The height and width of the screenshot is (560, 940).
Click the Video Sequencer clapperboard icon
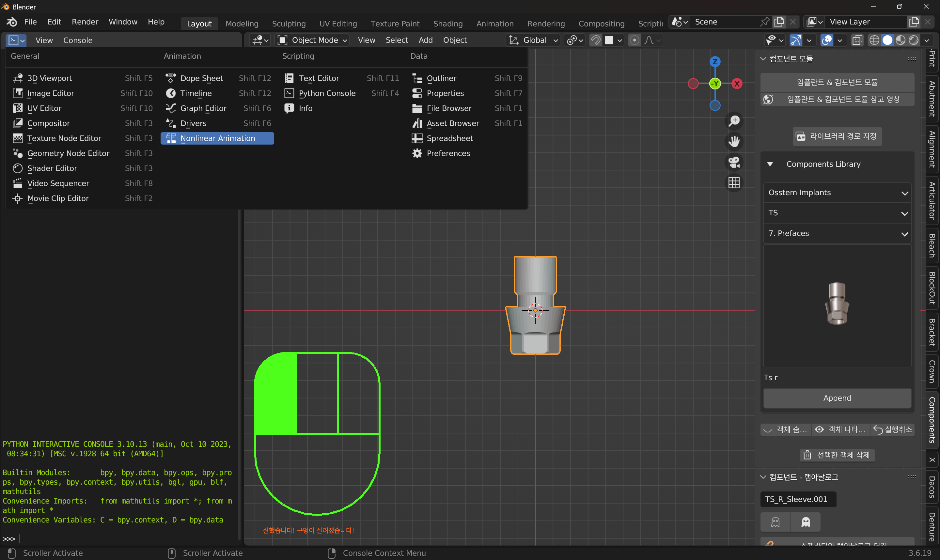tap(17, 183)
